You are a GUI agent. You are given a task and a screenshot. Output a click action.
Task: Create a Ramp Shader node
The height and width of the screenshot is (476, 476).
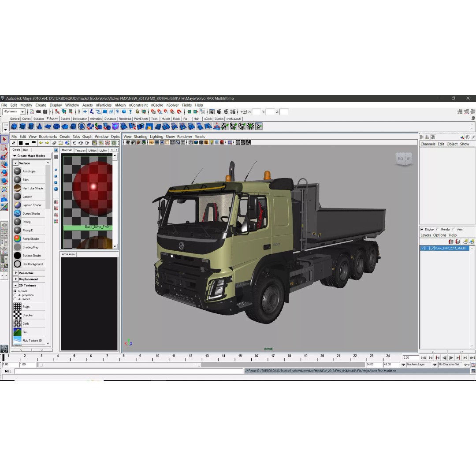[x=30, y=239]
